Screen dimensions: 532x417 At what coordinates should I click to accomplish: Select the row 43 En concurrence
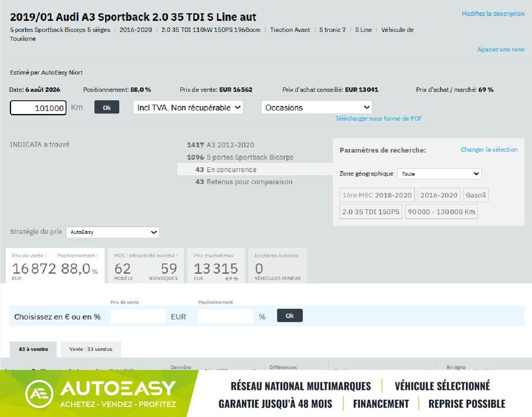(254, 169)
